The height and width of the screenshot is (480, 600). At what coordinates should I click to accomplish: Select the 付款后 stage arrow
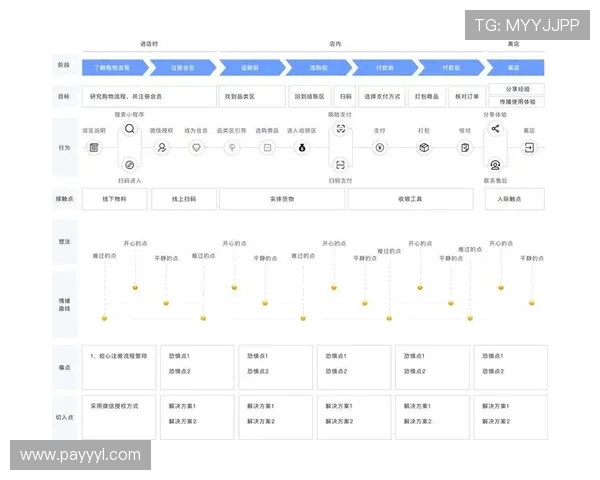pyautogui.click(x=452, y=67)
